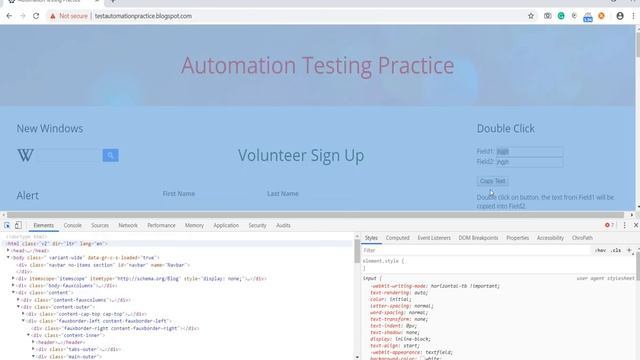This screenshot has width=640, height=360.
Task: Select the Properties sidebar tab
Action: (x=518, y=238)
